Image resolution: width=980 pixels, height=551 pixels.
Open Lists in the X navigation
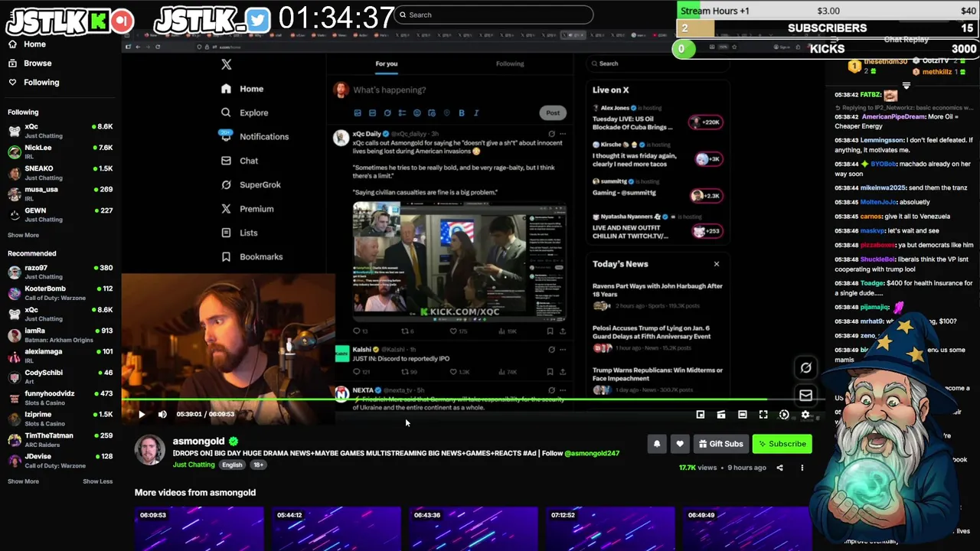pos(239,233)
